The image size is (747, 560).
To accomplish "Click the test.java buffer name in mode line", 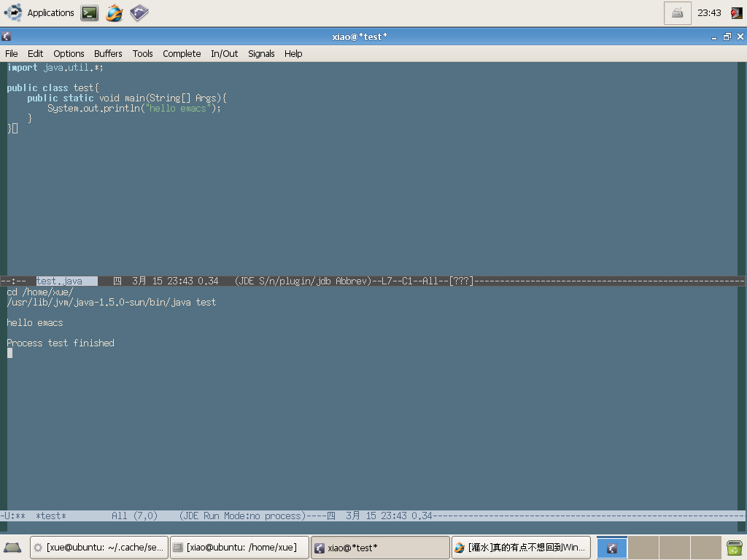I will (59, 281).
